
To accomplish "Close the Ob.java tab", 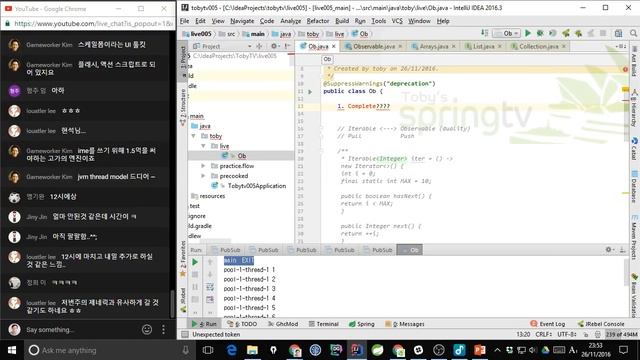I will (333, 47).
